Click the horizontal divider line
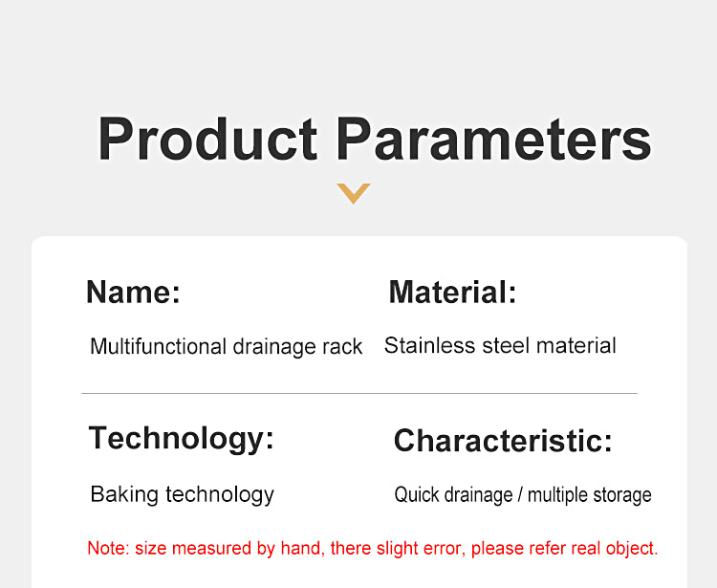Viewport: 717px width, 588px height. [x=359, y=393]
